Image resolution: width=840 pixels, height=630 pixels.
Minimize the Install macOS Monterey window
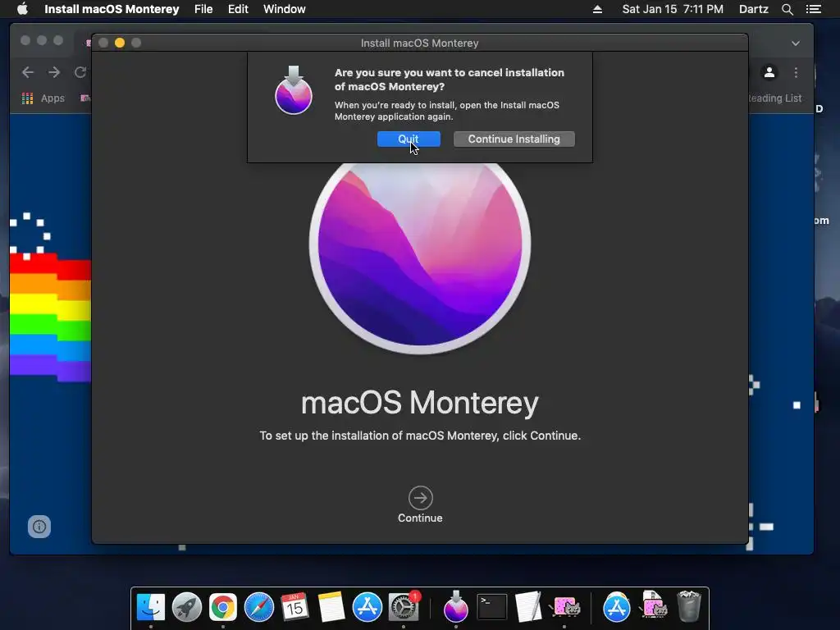(x=120, y=43)
